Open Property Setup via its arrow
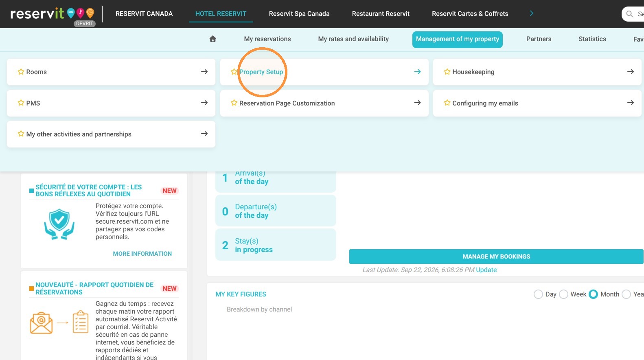The image size is (644, 360). coord(417,72)
